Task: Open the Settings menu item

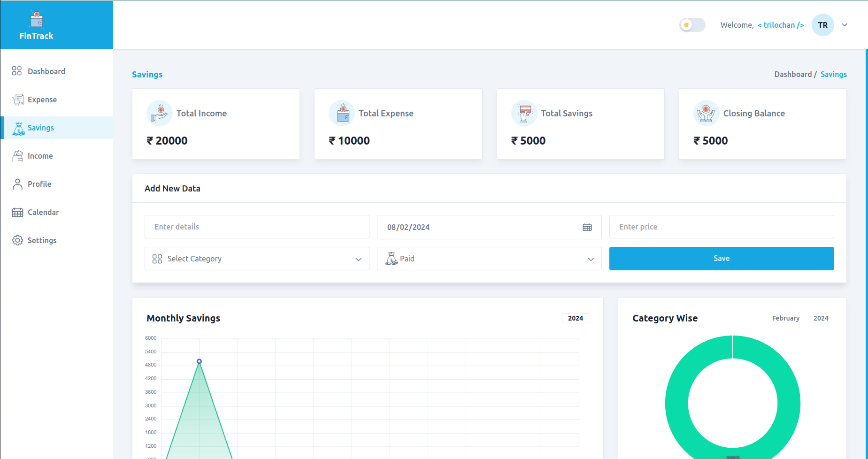Action: (x=57, y=240)
